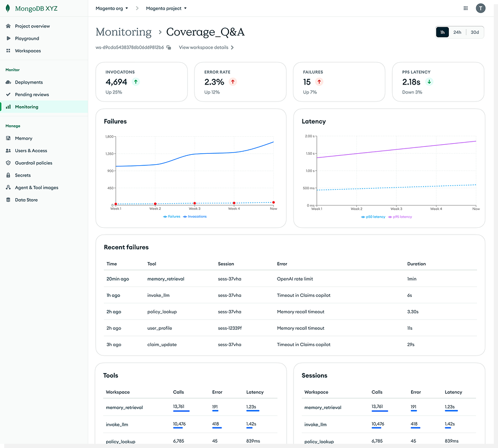The image size is (498, 448).
Task: Copy the workspace ID with copy icon
Action: 169,47
